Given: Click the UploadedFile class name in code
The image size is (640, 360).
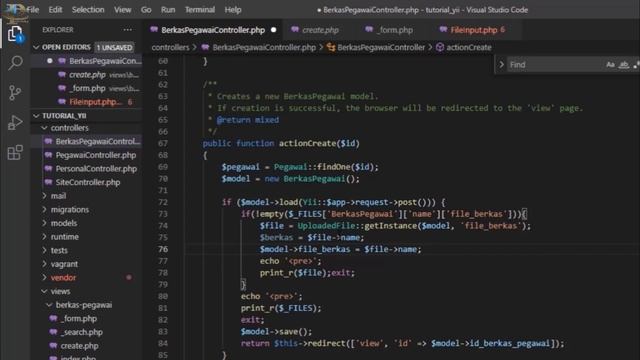Looking at the screenshot, I should tap(326, 226).
